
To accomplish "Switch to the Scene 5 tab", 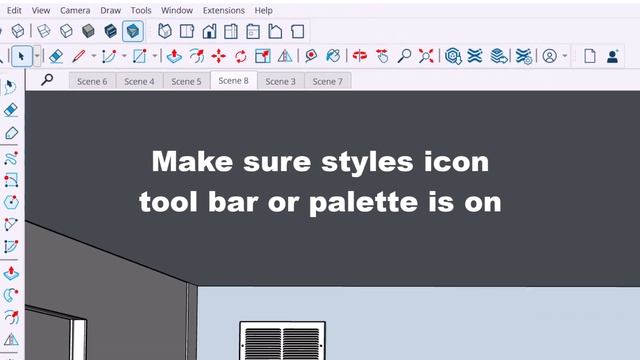I will pos(187,81).
